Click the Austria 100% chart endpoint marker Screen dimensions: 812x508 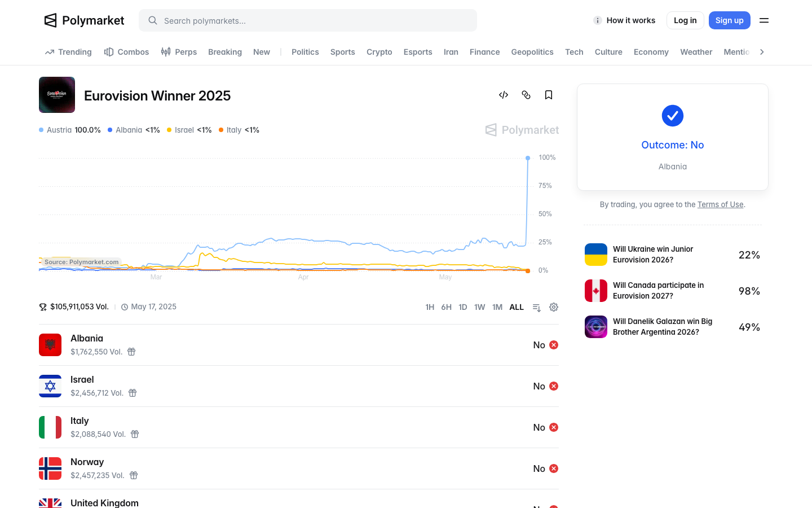[528, 158]
